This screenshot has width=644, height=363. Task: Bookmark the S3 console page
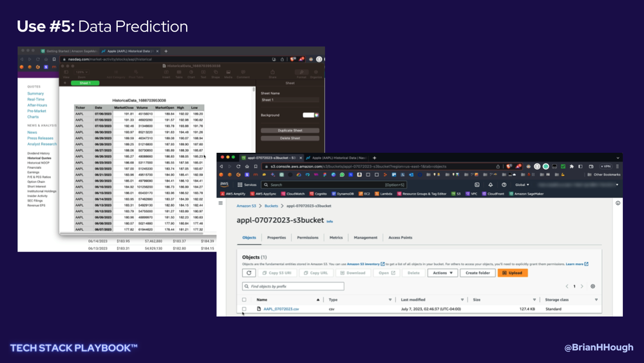(256, 166)
